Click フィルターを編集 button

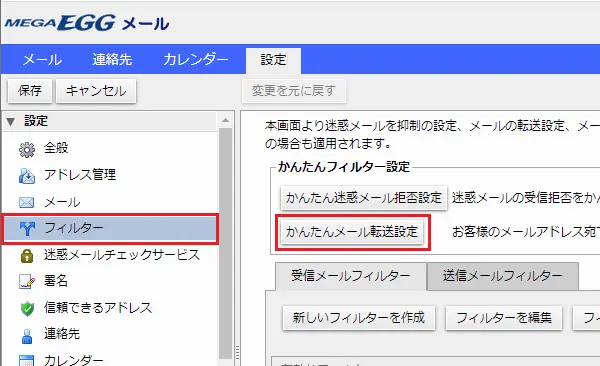(504, 317)
